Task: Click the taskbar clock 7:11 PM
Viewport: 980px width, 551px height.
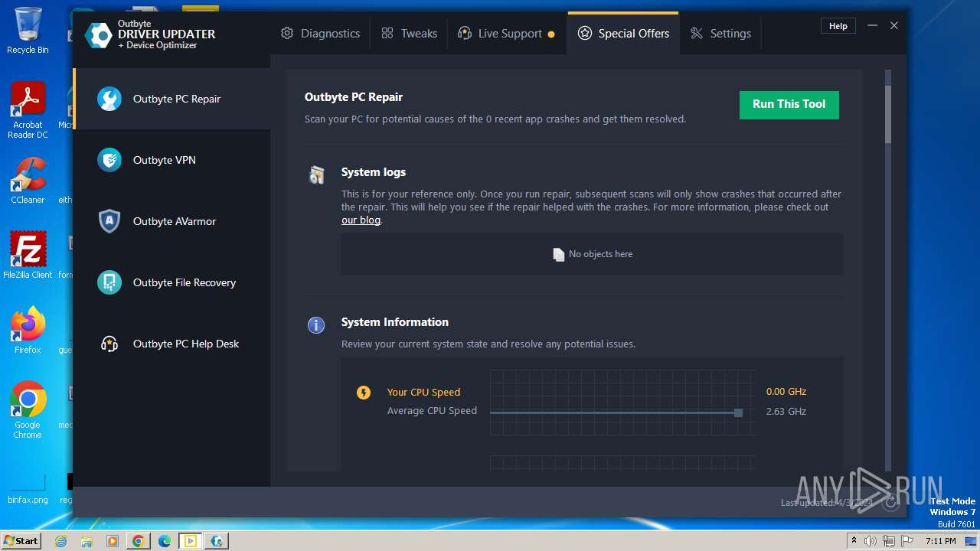Action: pyautogui.click(x=941, y=541)
